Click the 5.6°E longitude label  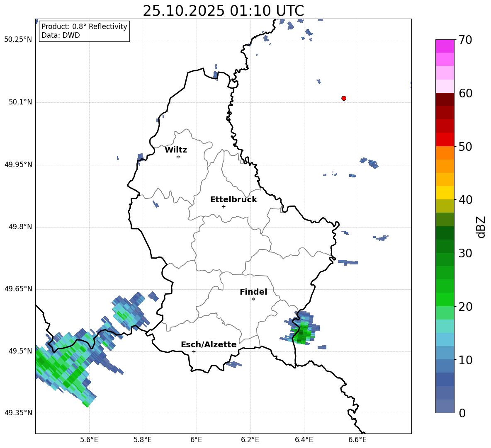(89, 440)
